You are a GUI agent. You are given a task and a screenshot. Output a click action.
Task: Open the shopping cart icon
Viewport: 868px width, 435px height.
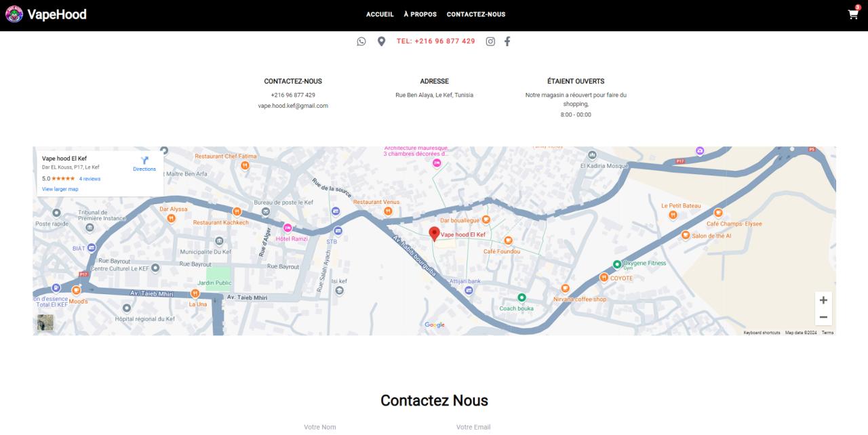pyautogui.click(x=853, y=14)
